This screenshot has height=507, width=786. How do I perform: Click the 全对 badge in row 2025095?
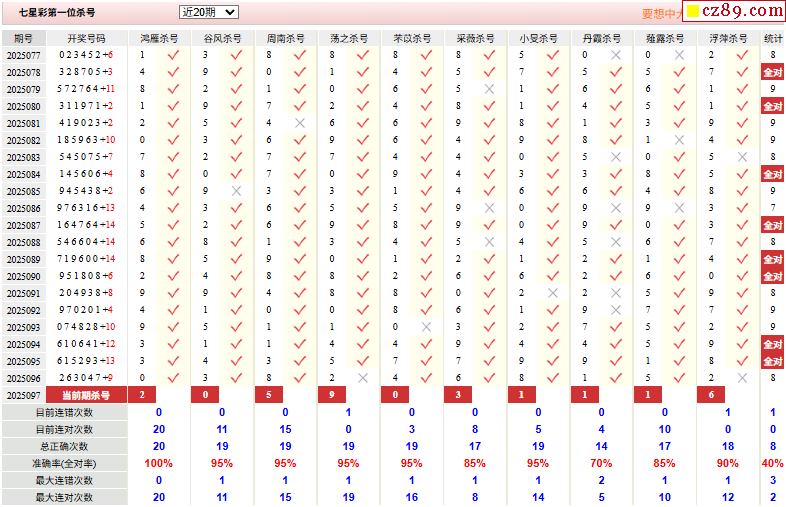772,361
